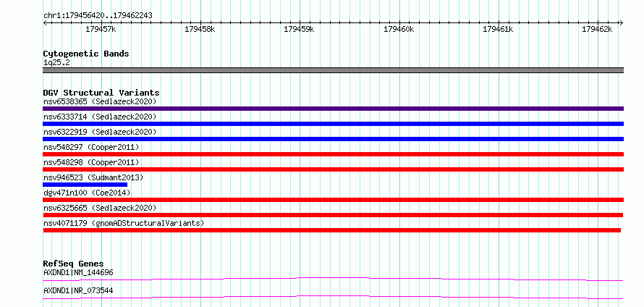The width and height of the screenshot is (644, 307).
Task: Click the red dgv471n100 variant bar
Action: point(334,200)
